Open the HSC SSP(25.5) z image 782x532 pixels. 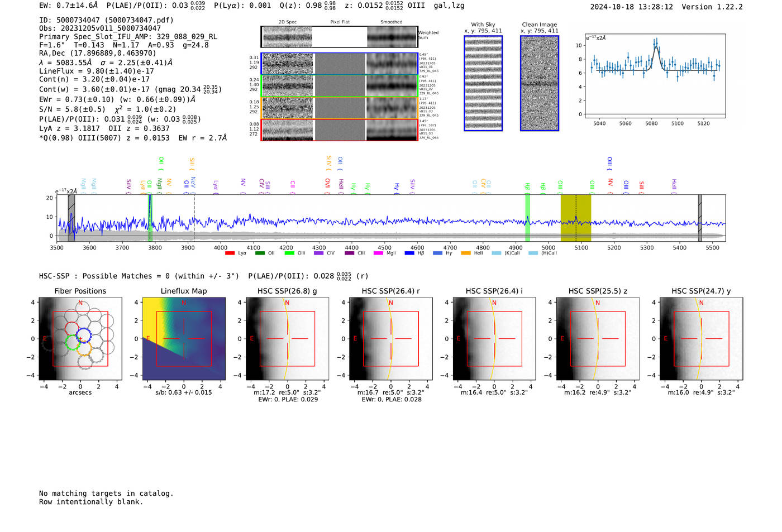[598, 338]
